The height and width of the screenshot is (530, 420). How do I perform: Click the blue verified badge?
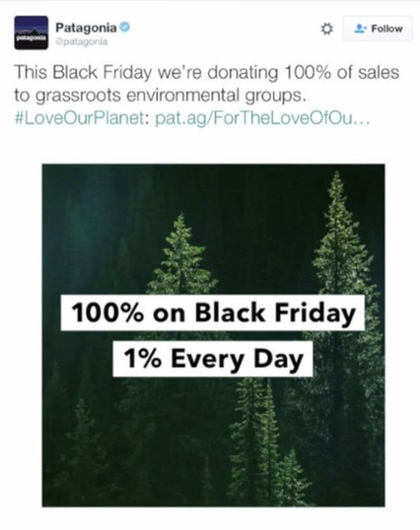coord(125,26)
